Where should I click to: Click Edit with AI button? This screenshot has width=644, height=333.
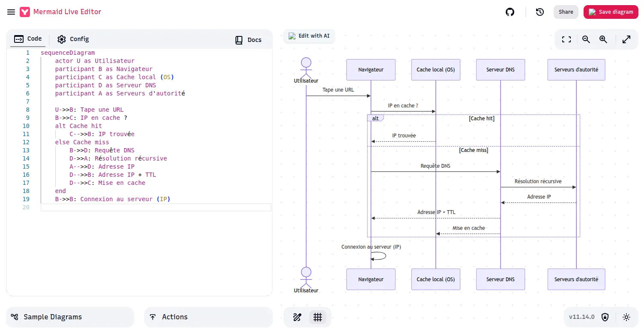click(x=309, y=36)
